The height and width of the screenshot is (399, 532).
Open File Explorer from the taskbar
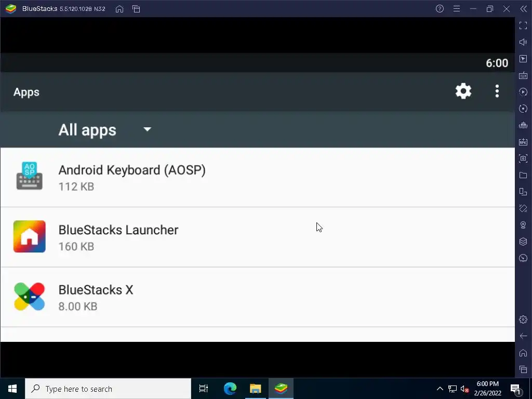tap(256, 389)
